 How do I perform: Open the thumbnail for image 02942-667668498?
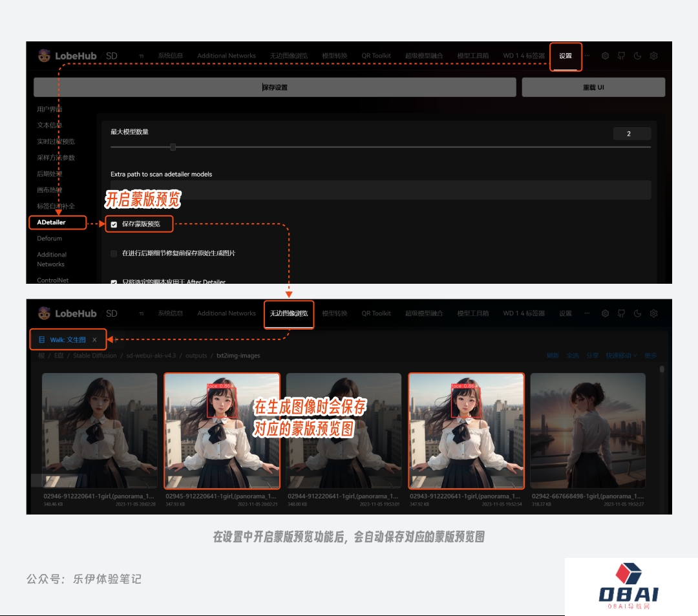click(x=587, y=430)
